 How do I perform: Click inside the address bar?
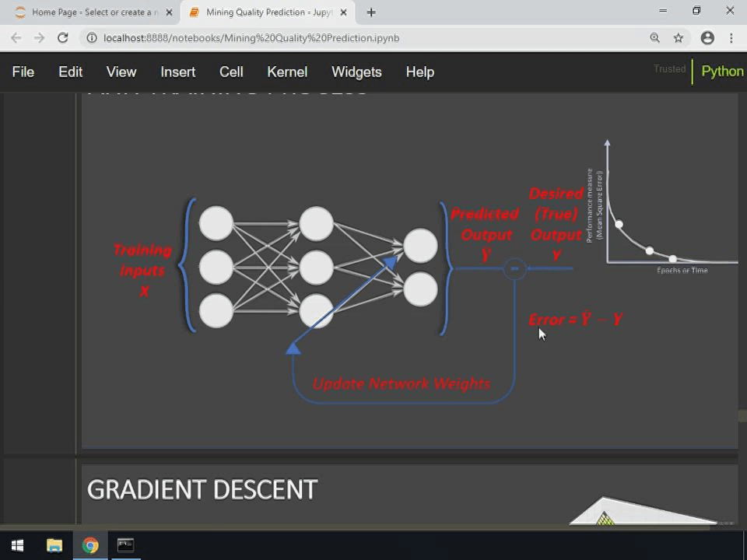pos(311,37)
